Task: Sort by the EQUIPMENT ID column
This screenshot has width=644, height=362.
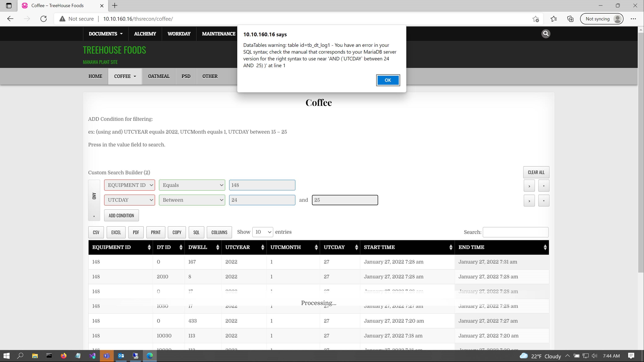Action: coord(121,247)
